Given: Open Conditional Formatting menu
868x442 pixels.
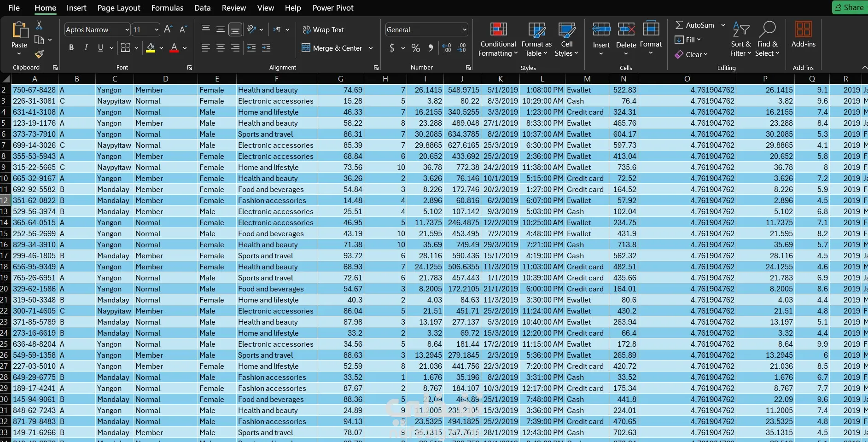Looking at the screenshot, I should click(498, 40).
